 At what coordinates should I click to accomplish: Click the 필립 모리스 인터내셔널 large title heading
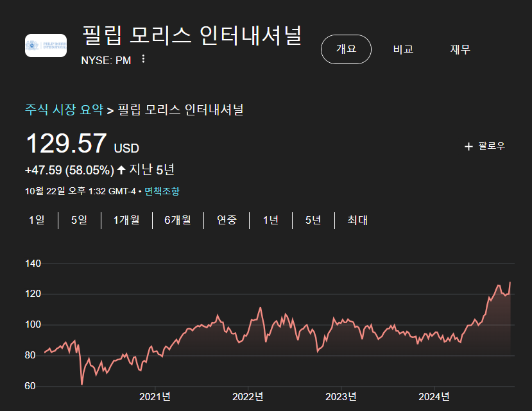coord(192,35)
